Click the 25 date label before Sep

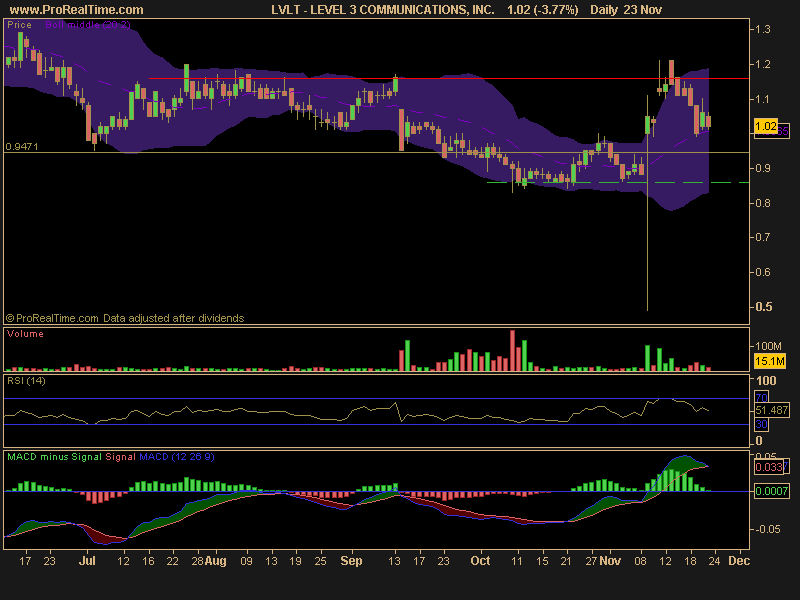click(320, 561)
